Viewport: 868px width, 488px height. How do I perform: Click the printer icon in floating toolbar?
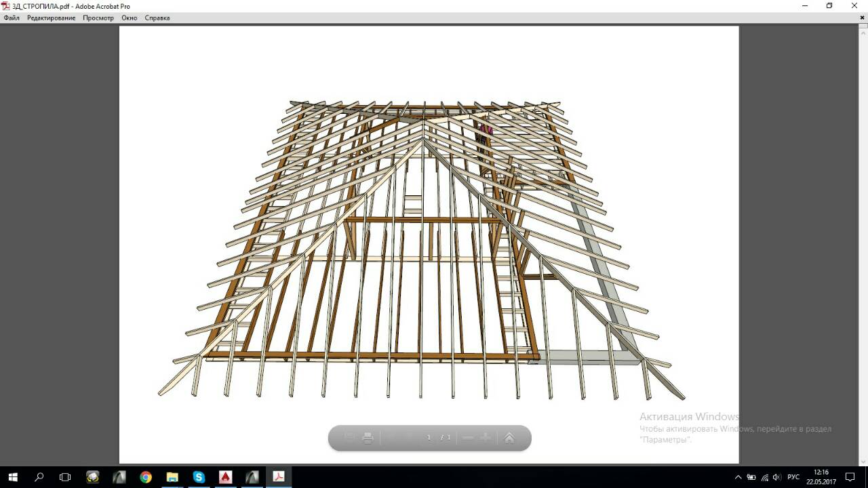pyautogui.click(x=368, y=438)
